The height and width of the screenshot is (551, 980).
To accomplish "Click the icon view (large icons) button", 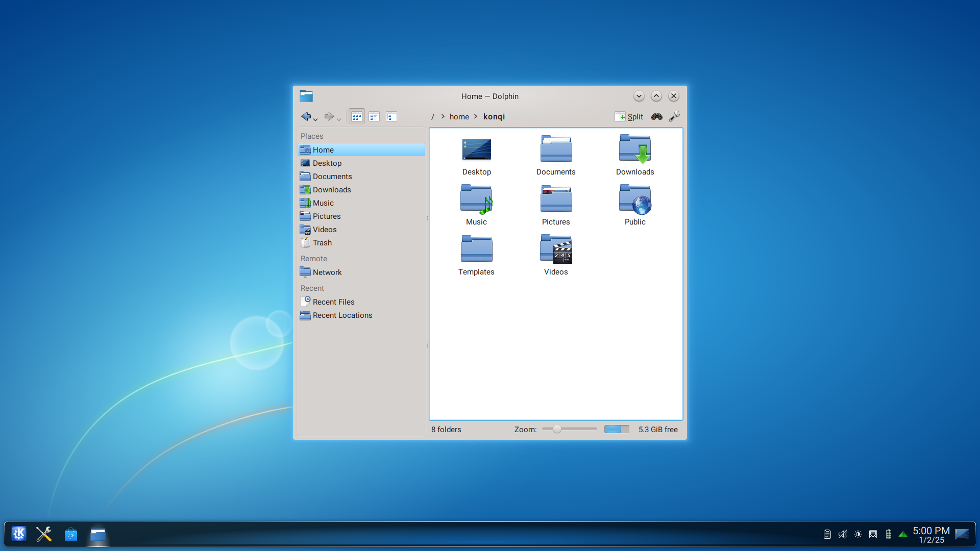I will (356, 116).
